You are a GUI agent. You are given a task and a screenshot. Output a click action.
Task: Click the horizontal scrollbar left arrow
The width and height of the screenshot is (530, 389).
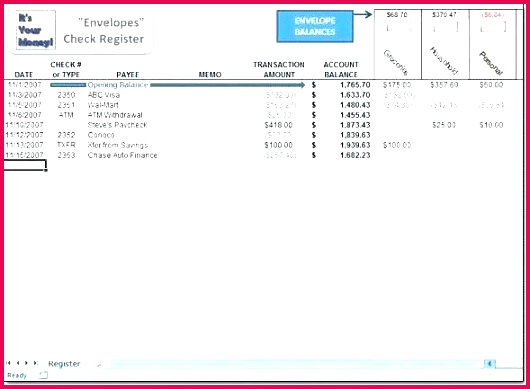click(489, 364)
